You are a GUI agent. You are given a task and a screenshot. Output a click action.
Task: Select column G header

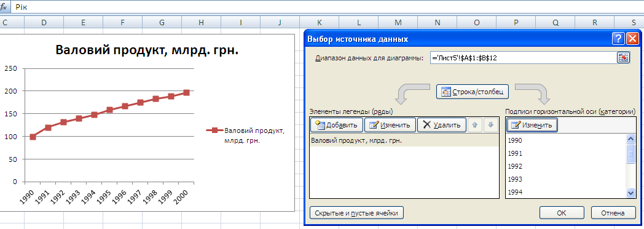click(x=162, y=23)
